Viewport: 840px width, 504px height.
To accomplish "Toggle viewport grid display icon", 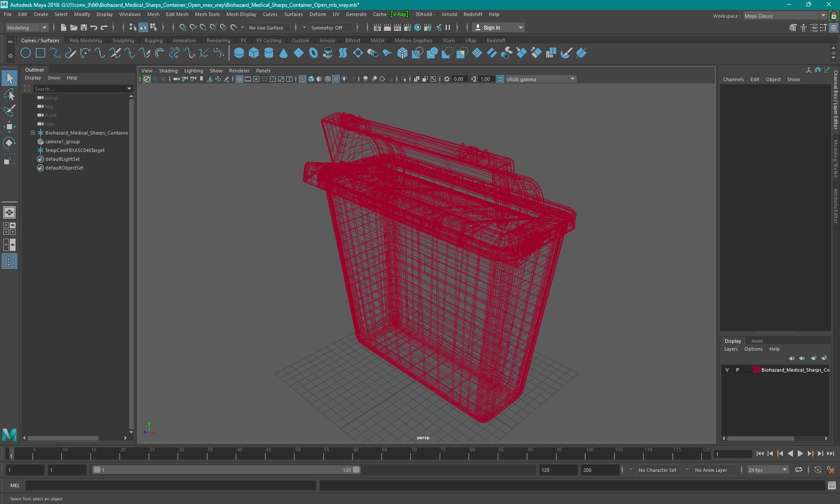I will tap(239, 79).
